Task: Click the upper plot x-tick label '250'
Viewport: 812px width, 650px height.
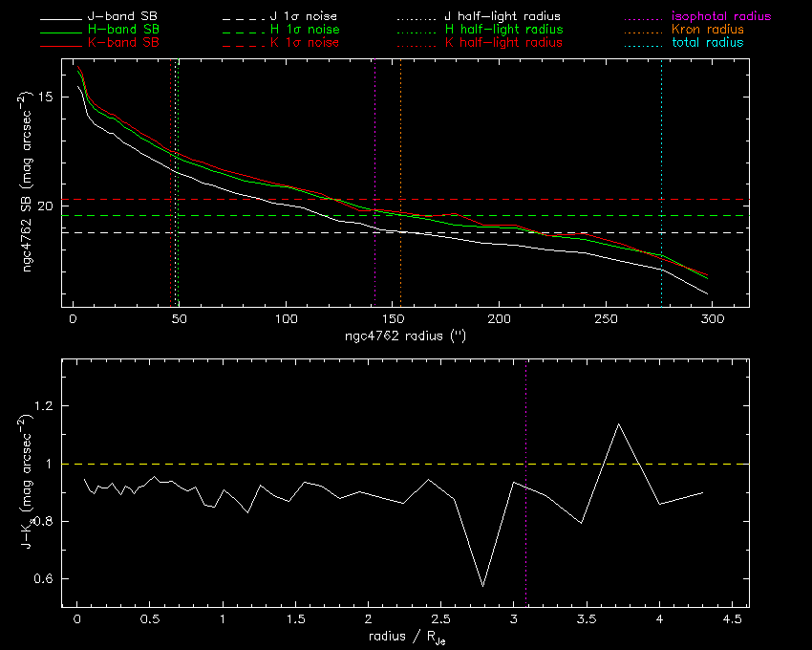Action: [606, 318]
